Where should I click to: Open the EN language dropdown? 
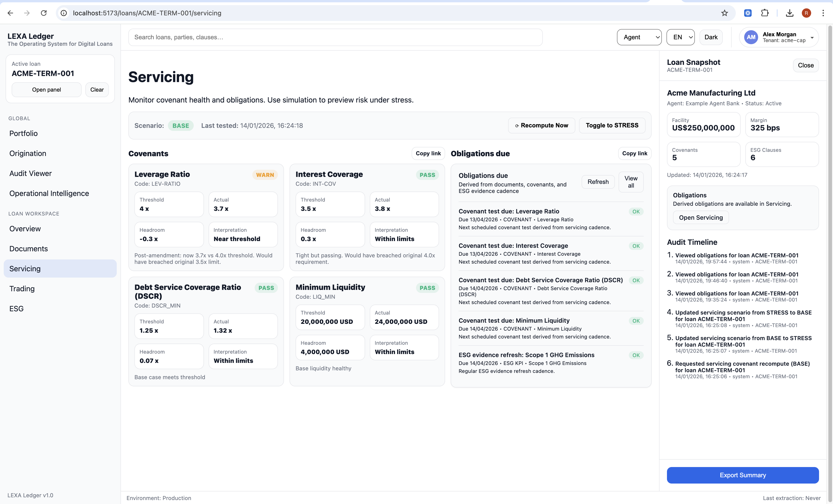click(680, 37)
